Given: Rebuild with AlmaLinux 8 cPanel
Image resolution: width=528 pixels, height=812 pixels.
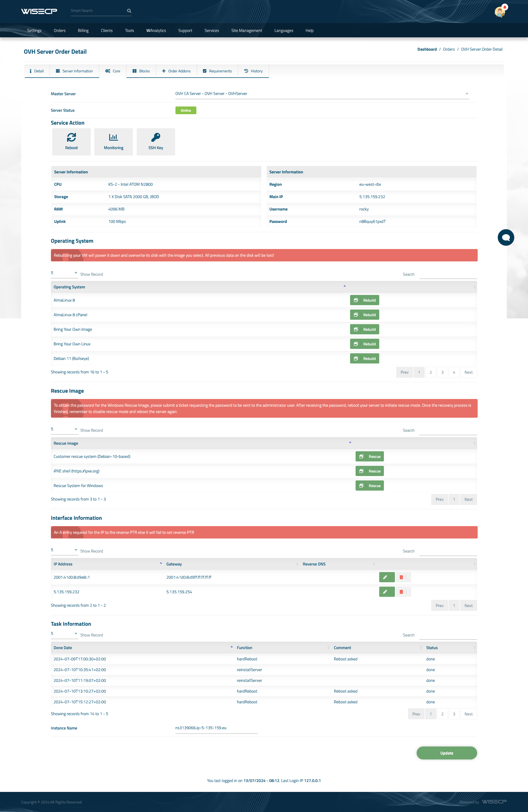Looking at the screenshot, I should pyautogui.click(x=365, y=315).
